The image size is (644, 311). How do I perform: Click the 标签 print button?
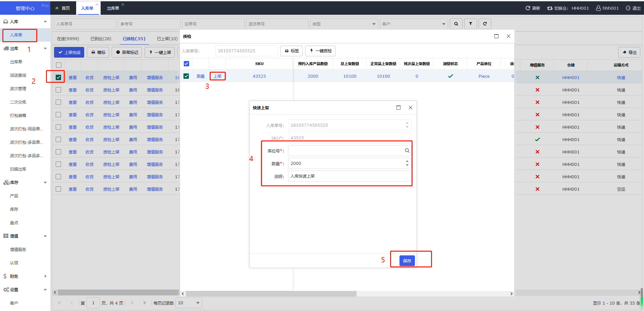pos(291,51)
